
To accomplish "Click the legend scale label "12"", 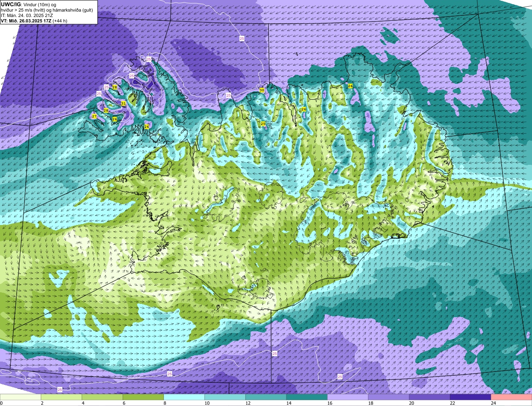I will pyautogui.click(x=247, y=403).
